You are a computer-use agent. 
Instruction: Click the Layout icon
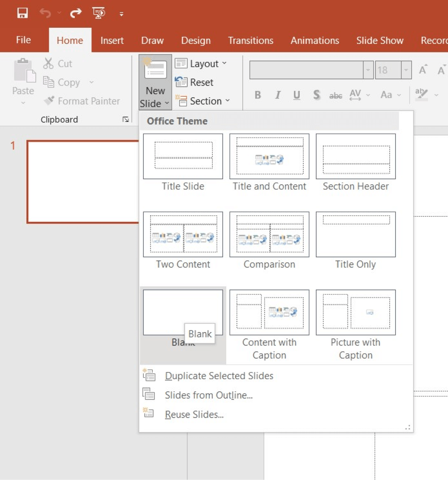(x=181, y=63)
